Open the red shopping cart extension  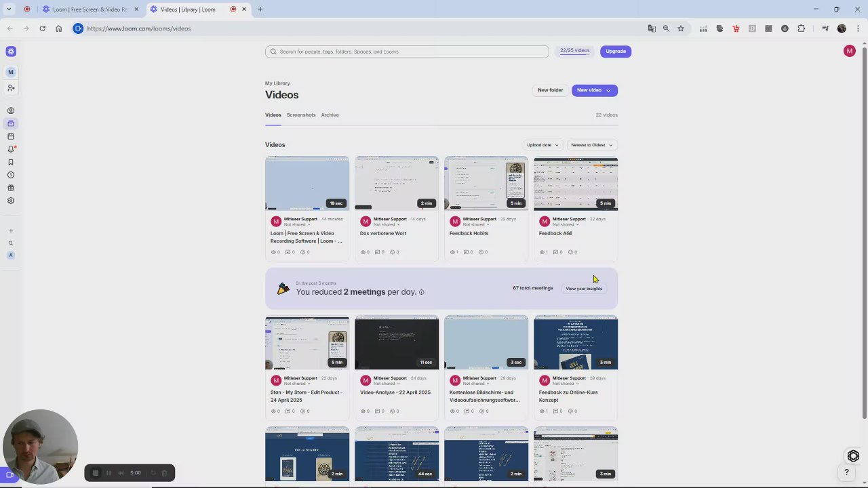point(736,28)
